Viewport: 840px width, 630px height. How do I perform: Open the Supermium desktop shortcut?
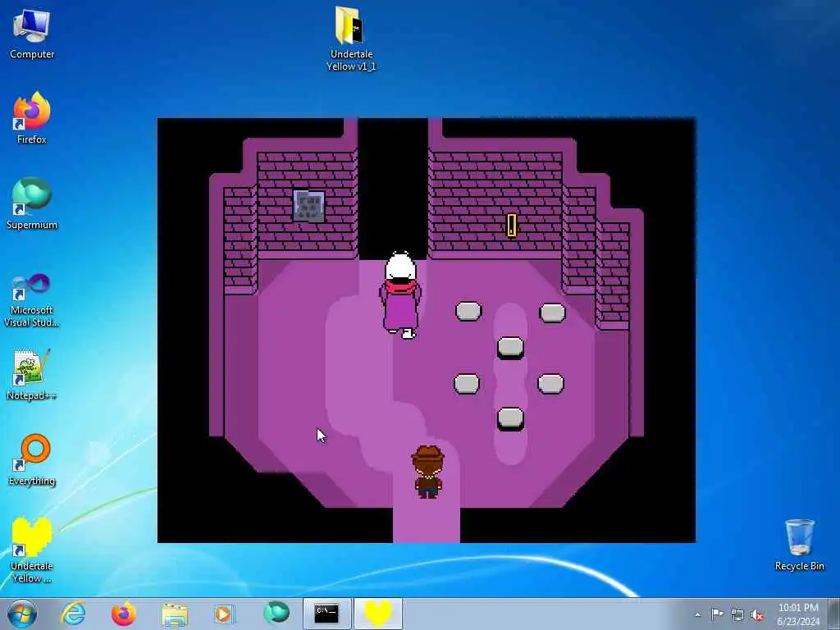[32, 203]
